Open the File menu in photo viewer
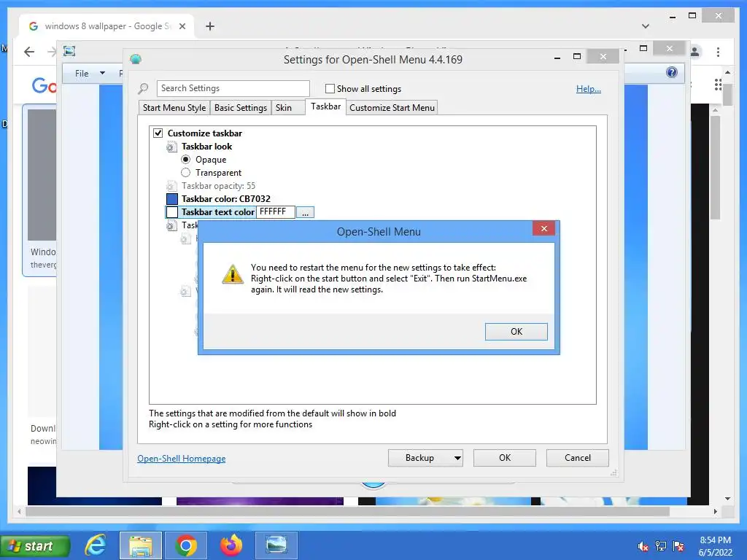This screenshot has width=747, height=560. 82,74
